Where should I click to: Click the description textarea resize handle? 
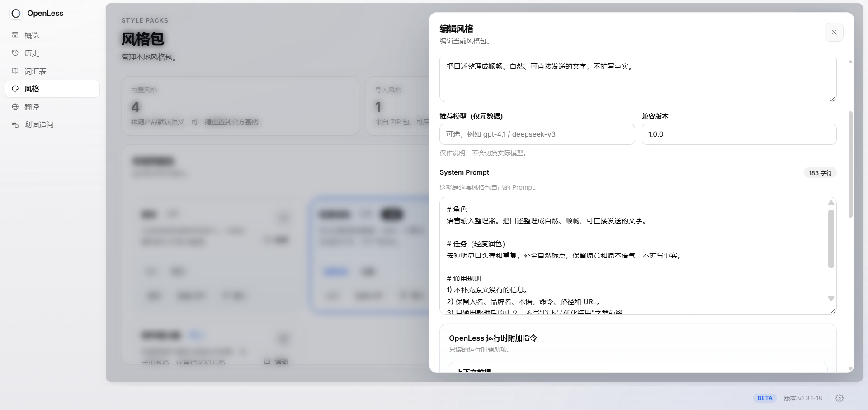833,98
